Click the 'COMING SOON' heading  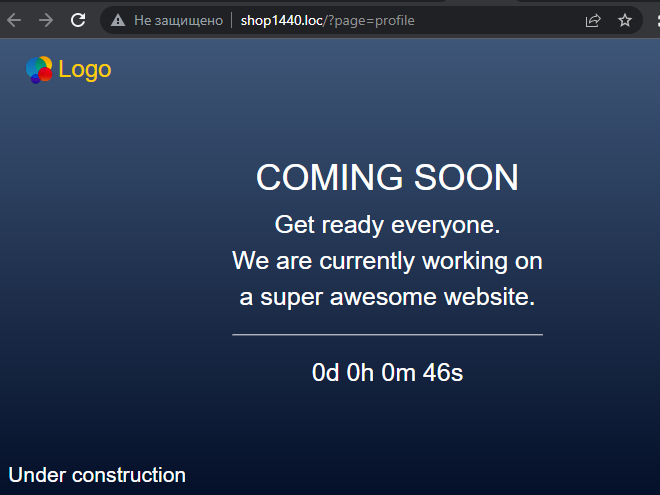(x=387, y=178)
